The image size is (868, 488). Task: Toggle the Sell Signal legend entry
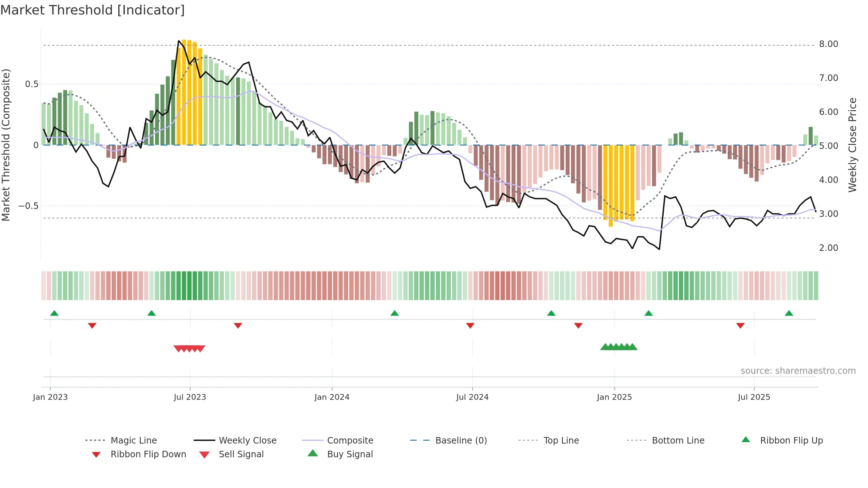pos(231,454)
